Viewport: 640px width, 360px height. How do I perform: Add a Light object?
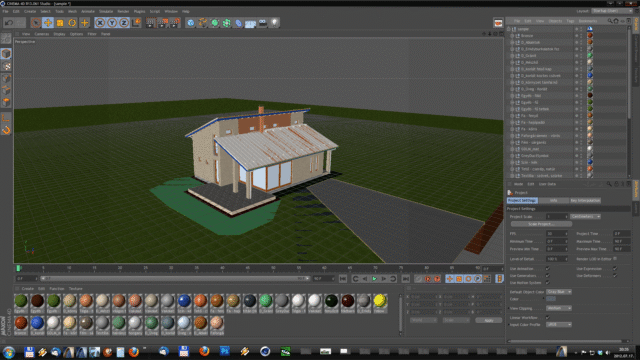[275, 23]
